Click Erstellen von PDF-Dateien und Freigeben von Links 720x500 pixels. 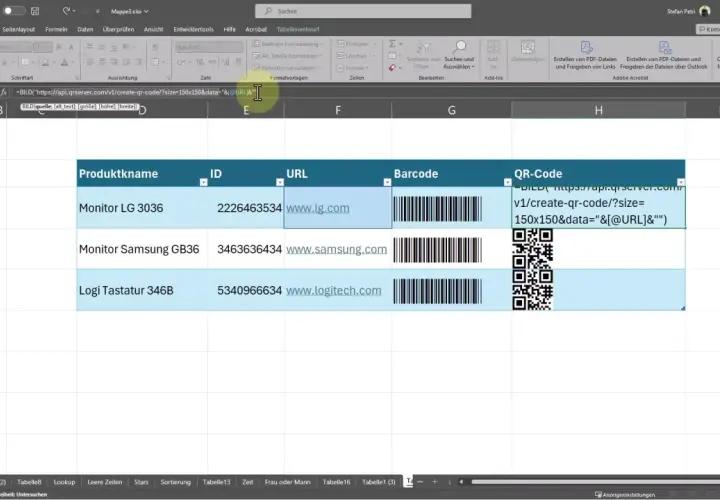pyautogui.click(x=585, y=55)
